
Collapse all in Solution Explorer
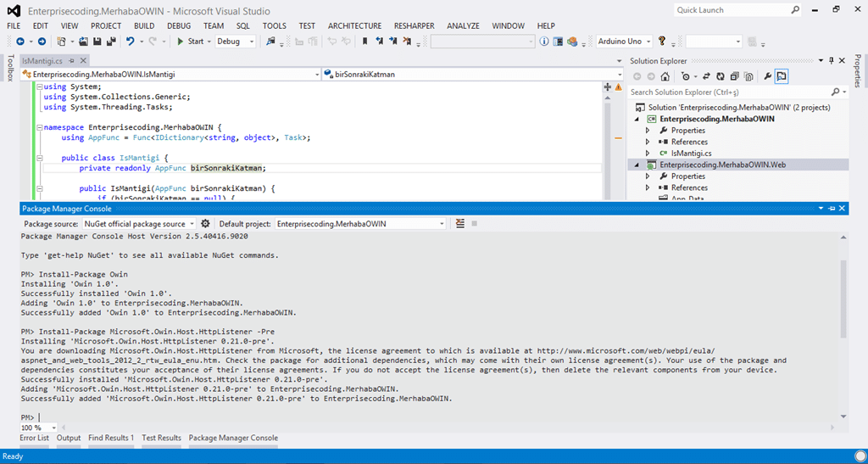click(x=735, y=76)
